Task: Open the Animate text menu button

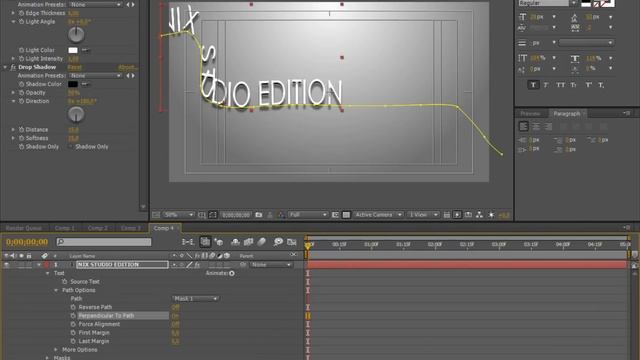Action: coord(232,273)
